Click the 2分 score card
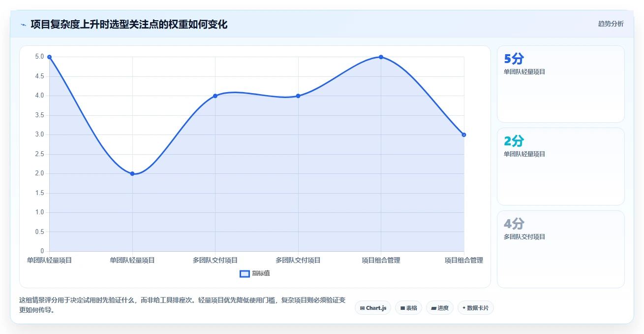 [561, 167]
